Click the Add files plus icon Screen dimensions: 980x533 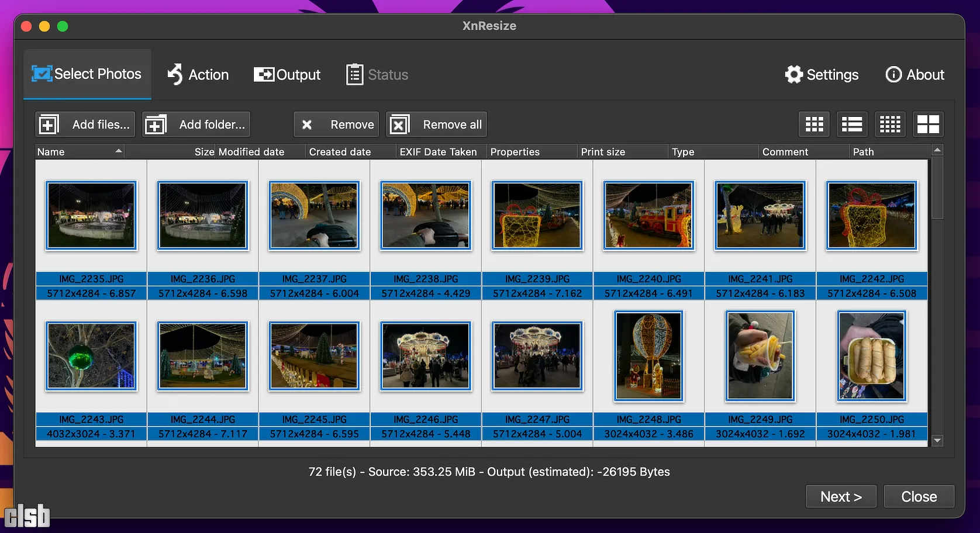(x=49, y=124)
